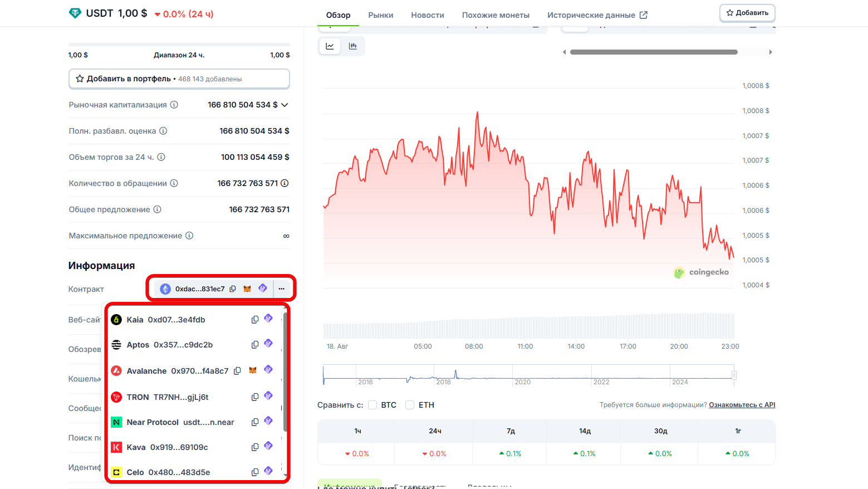
Task: Click the down arrow of the contracts list scrollbar
Action: (286, 475)
